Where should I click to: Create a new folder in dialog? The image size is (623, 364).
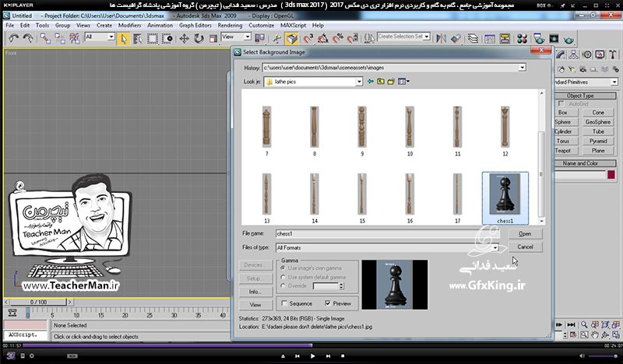point(391,82)
